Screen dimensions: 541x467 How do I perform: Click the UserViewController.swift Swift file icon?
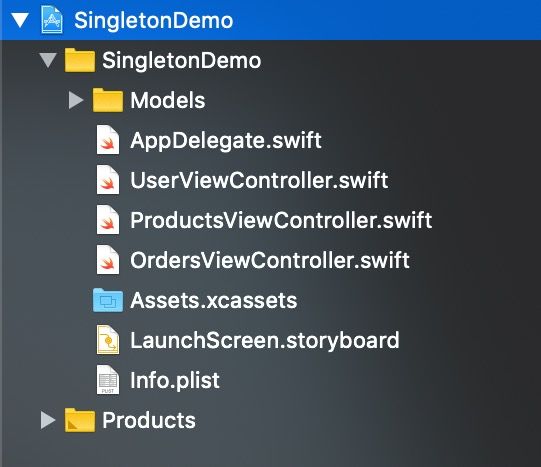pos(108,180)
